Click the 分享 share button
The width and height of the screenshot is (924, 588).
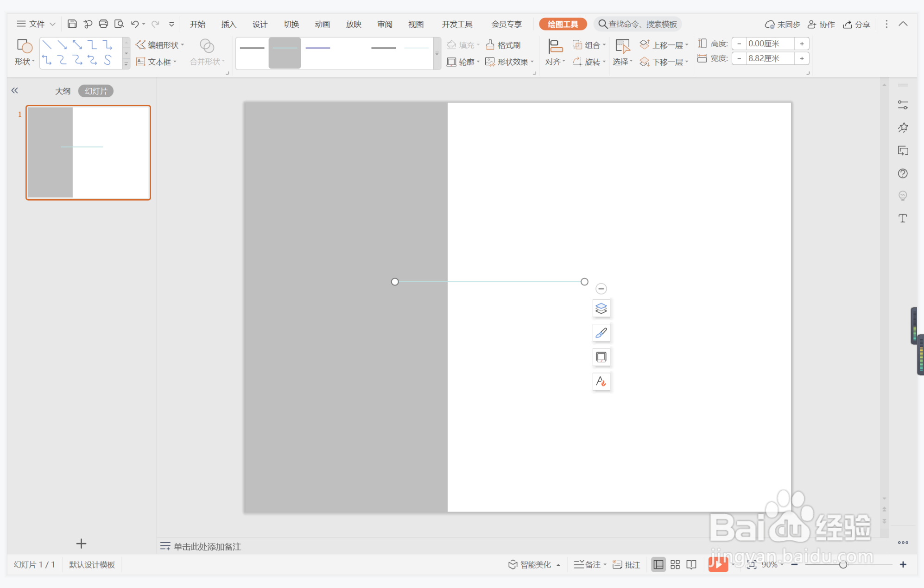[856, 24]
